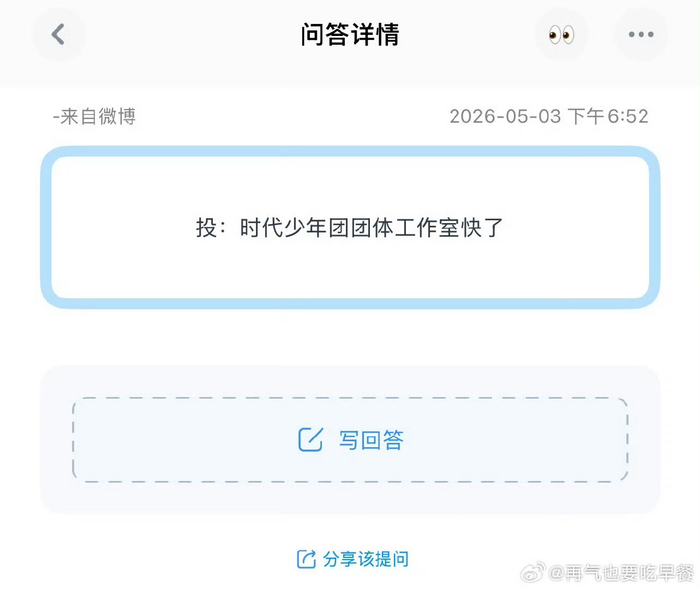Viewport: 700px width, 589px height.
Task: Focus the dashed answer input box
Action: (350, 440)
